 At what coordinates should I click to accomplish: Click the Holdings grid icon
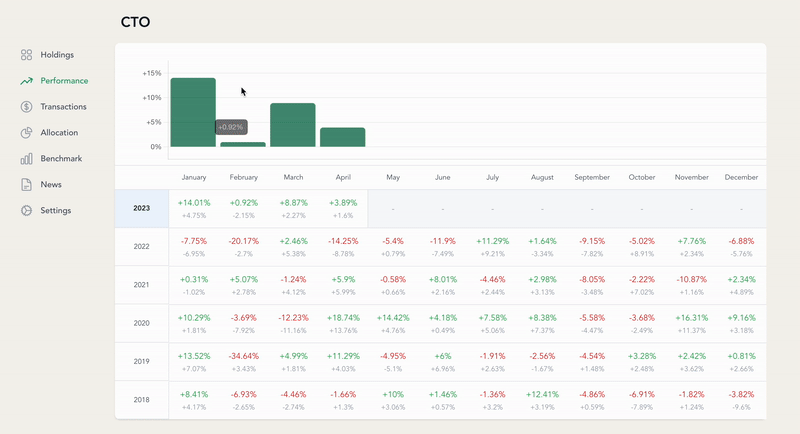pos(27,55)
